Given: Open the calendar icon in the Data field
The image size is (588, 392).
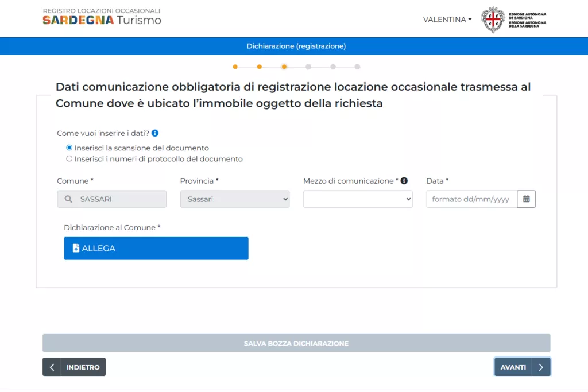Looking at the screenshot, I should click(x=526, y=199).
